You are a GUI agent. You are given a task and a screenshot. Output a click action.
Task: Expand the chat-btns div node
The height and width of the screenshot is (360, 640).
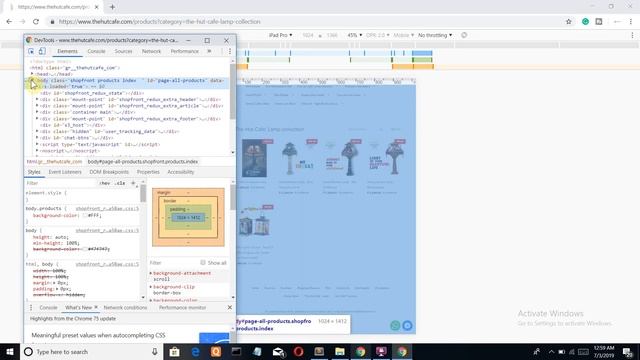37,138
